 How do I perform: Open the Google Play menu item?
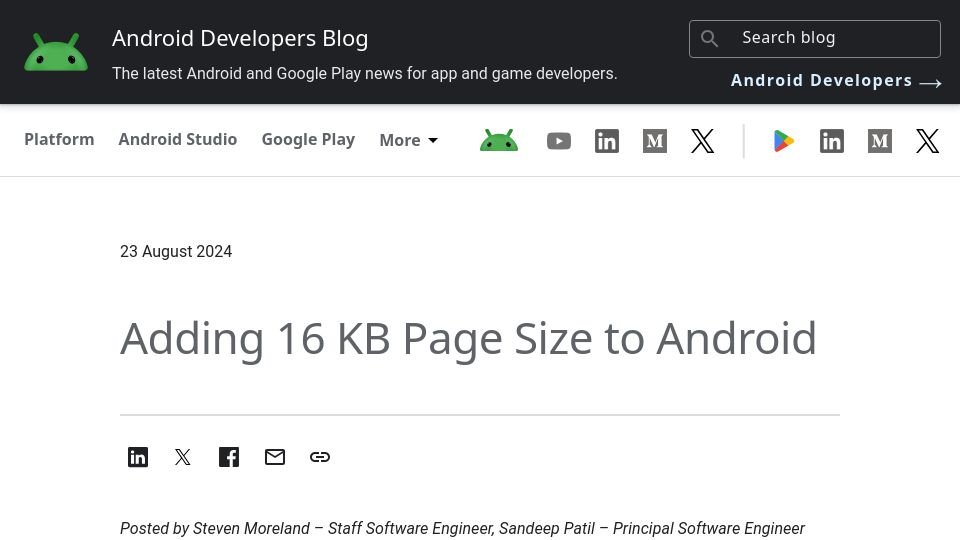[x=308, y=140]
